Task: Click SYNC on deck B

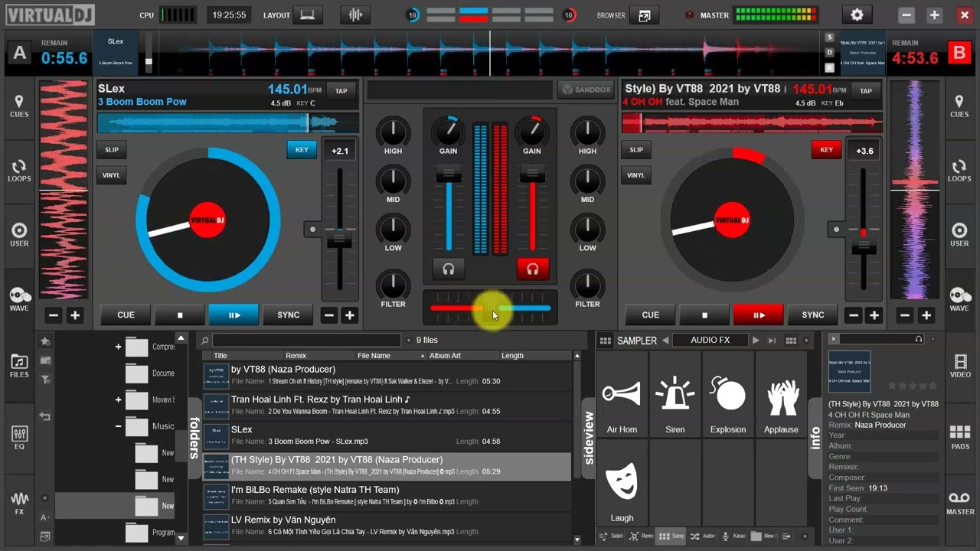Action: coord(813,315)
